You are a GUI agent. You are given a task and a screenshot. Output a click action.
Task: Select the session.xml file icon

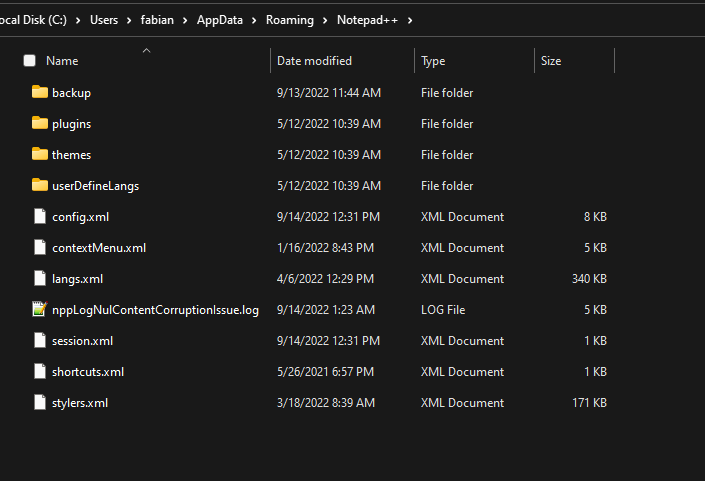[40, 340]
